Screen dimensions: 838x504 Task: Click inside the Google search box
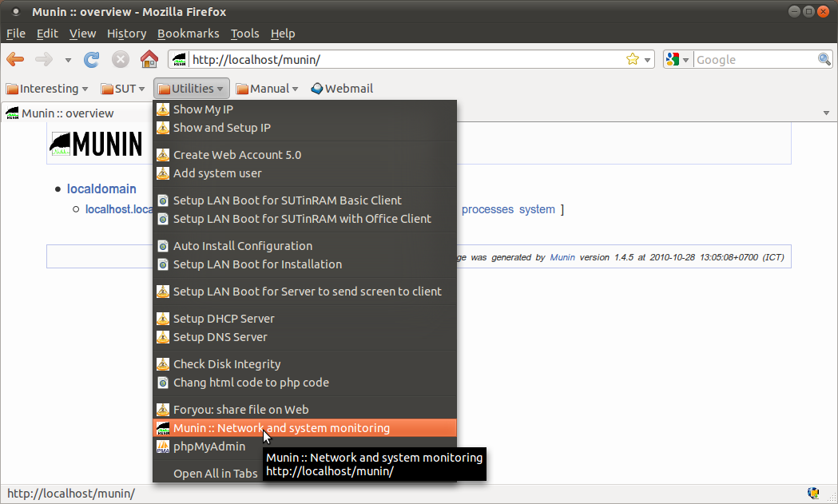[755, 59]
